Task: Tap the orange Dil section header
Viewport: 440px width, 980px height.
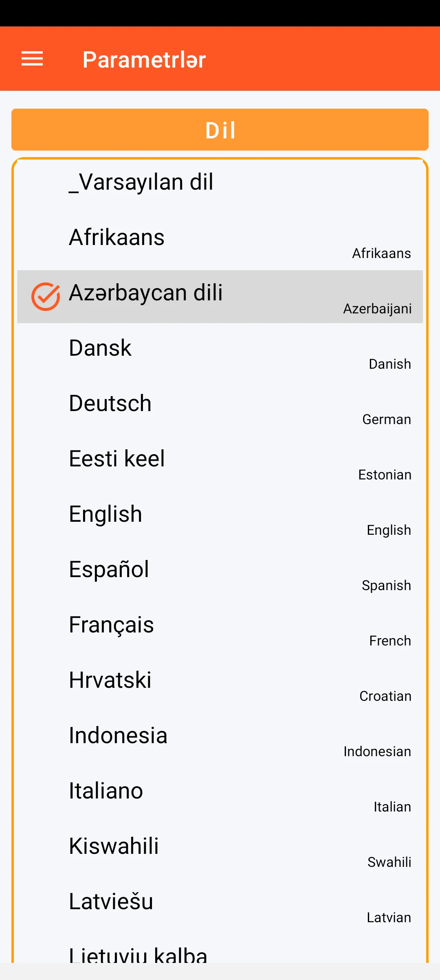Action: point(220,130)
